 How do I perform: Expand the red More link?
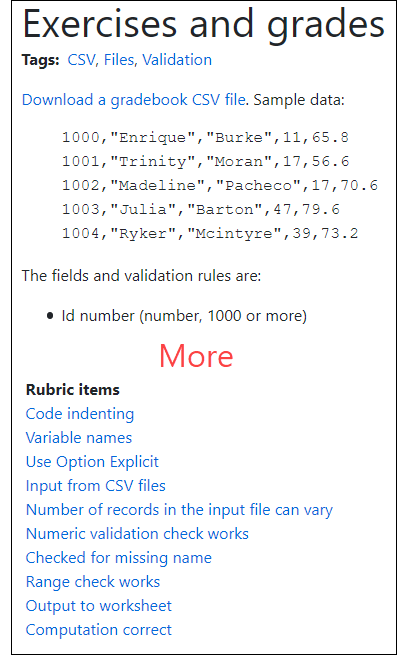click(x=196, y=356)
